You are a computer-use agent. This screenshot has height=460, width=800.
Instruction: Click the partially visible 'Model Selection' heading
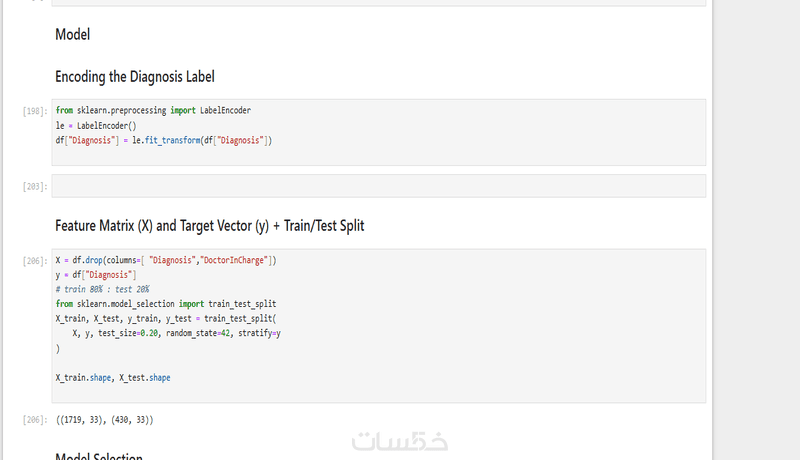click(99, 456)
